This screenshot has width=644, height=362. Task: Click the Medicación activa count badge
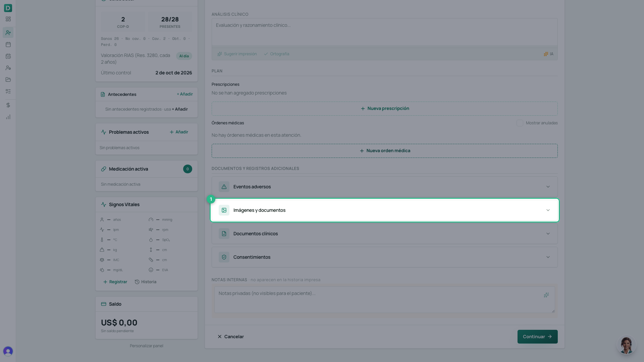coord(187,169)
